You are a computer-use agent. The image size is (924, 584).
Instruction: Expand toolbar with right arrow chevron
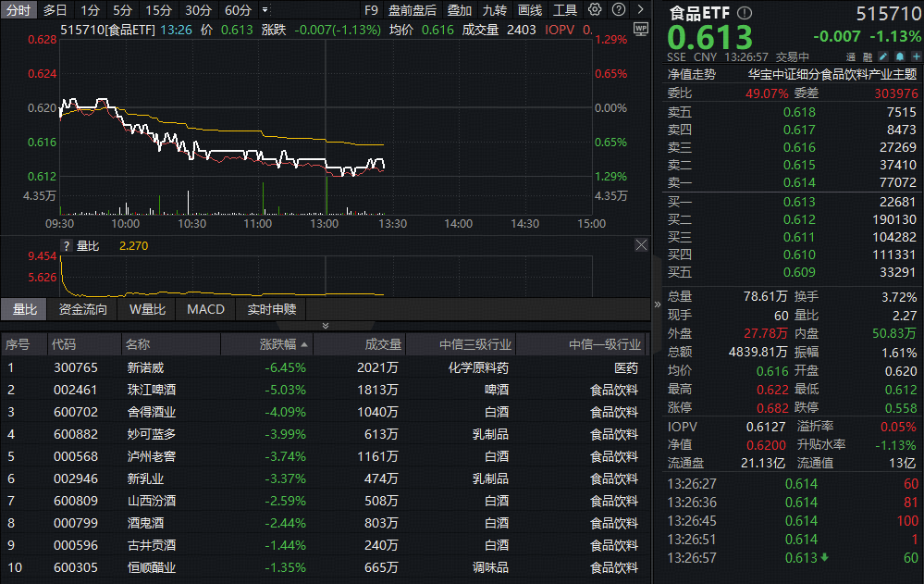tap(638, 10)
